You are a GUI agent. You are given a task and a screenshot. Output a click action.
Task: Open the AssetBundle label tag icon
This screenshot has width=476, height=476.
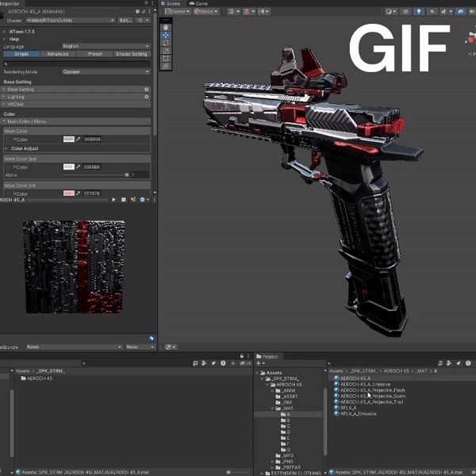(152, 338)
